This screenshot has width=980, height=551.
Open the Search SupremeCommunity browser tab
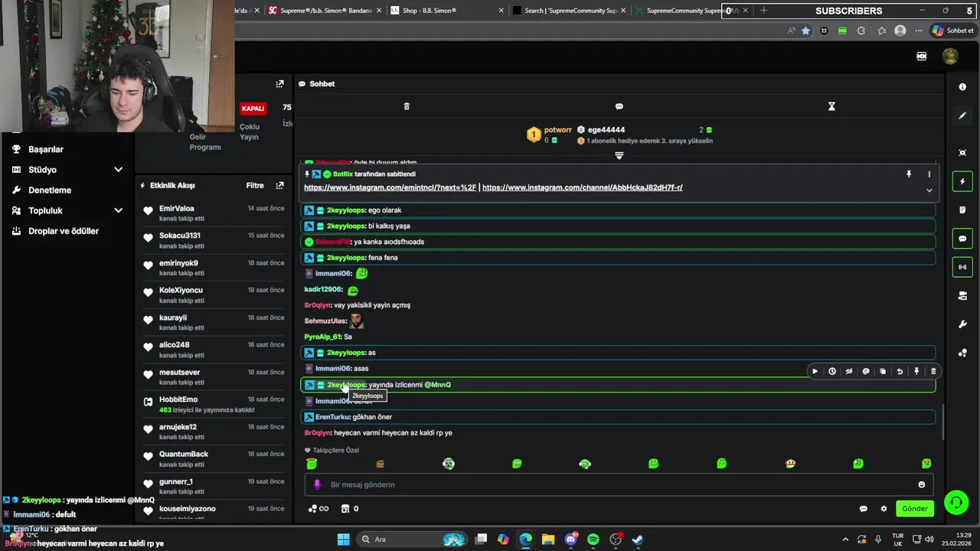point(570,11)
